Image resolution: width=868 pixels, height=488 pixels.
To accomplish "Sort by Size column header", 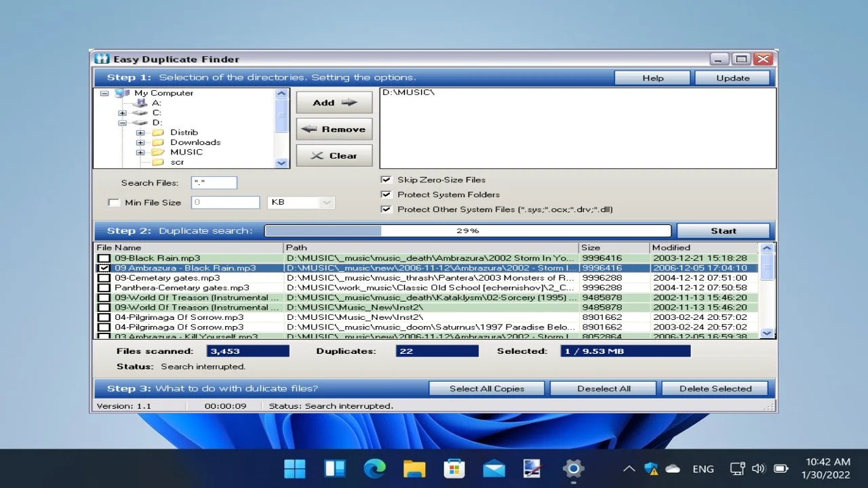I will [x=614, y=247].
